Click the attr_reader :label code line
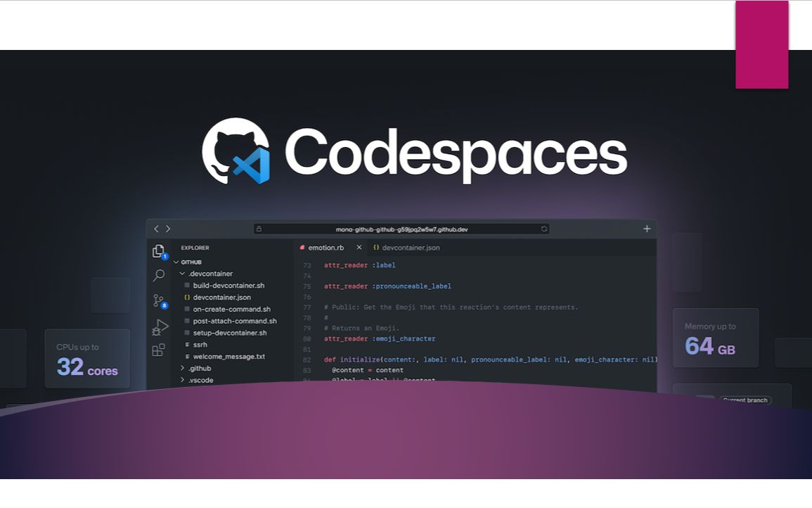 [x=359, y=265]
